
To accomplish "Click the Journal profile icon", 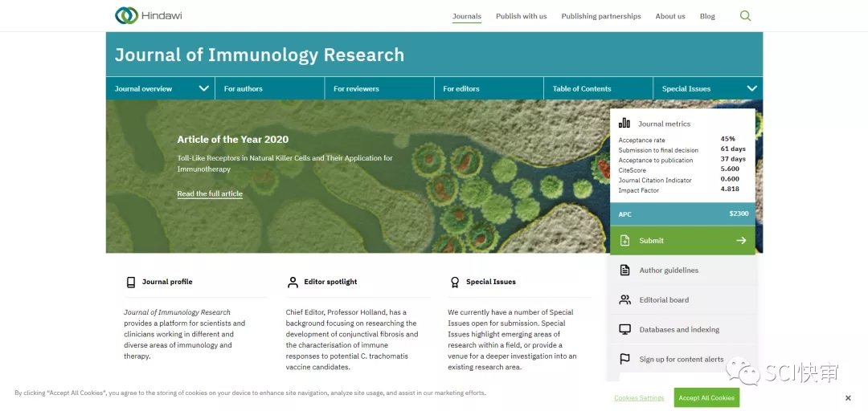I will (x=131, y=283).
